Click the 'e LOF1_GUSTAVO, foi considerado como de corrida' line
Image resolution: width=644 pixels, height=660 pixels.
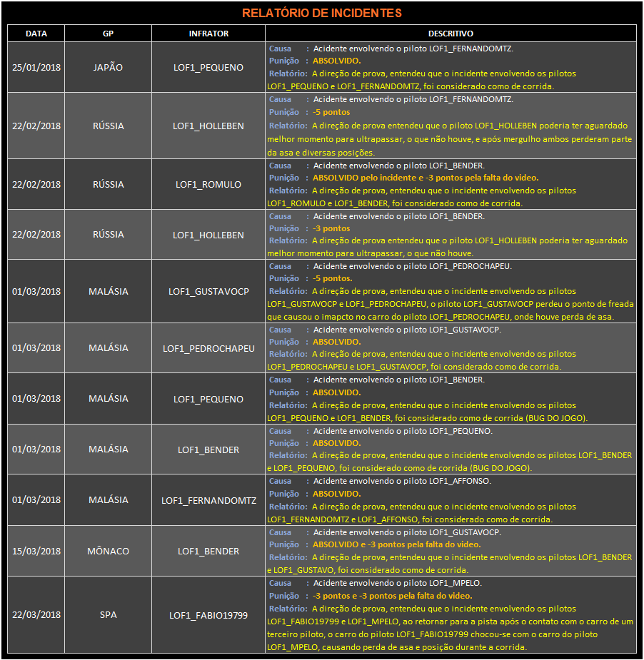(x=368, y=570)
